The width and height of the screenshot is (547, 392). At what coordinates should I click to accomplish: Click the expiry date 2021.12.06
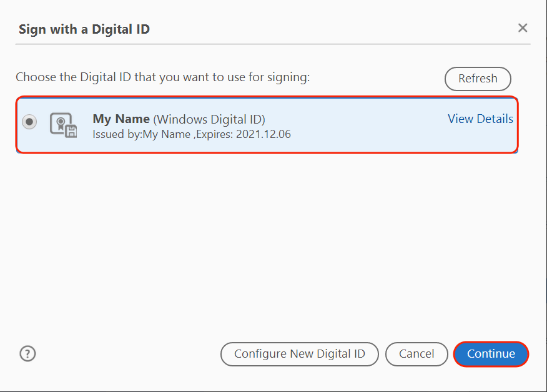[263, 134]
